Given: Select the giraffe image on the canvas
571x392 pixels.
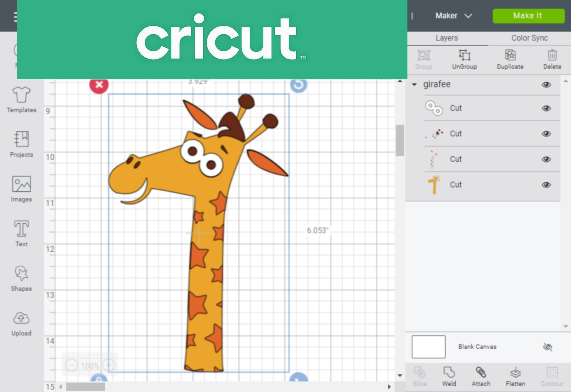Looking at the screenshot, I should tap(199, 233).
